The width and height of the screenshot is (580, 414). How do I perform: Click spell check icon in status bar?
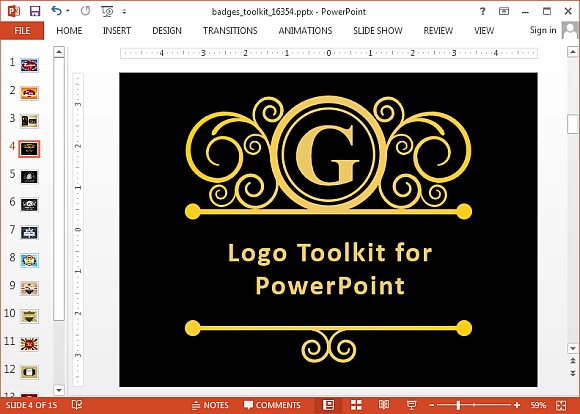tap(77, 405)
